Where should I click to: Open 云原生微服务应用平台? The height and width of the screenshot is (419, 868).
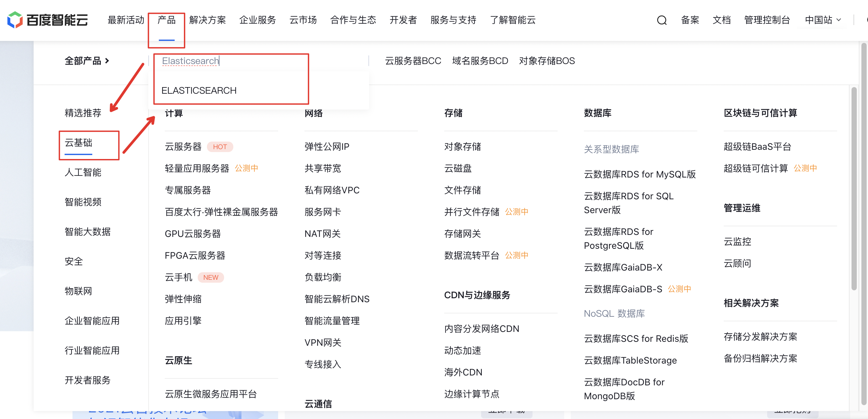(211, 394)
